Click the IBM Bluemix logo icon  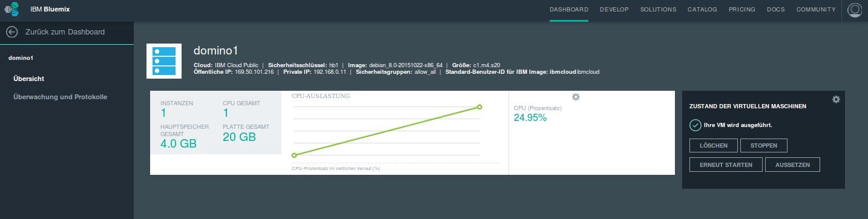[x=12, y=10]
